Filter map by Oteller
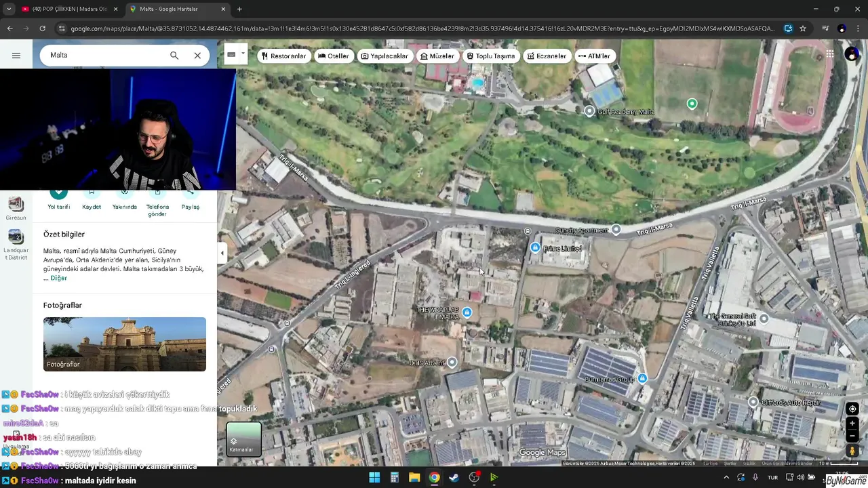 tap(333, 56)
